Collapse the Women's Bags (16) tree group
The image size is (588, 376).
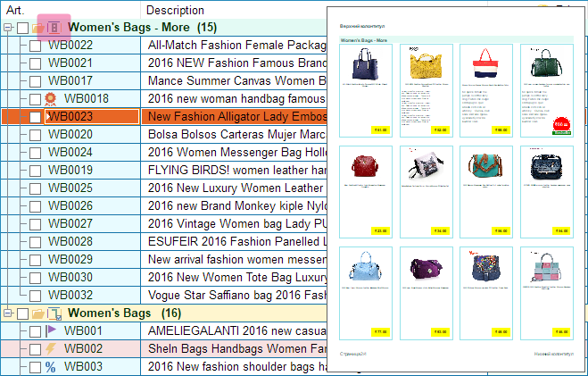coord(8,313)
